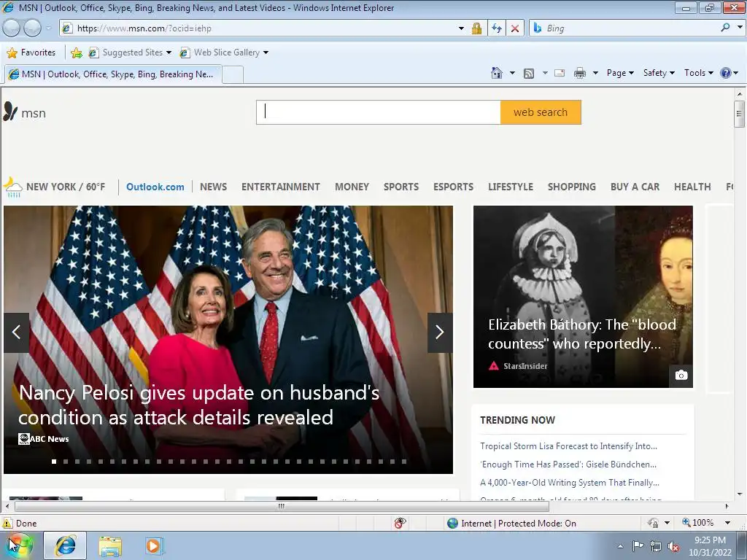
Task: Open Internet Explorer from the taskbar
Action: tap(65, 545)
